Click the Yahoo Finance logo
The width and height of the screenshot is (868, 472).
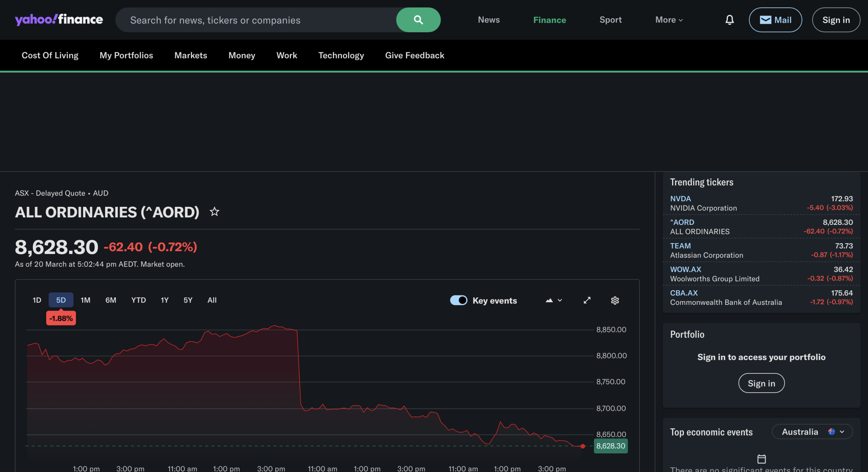point(59,20)
